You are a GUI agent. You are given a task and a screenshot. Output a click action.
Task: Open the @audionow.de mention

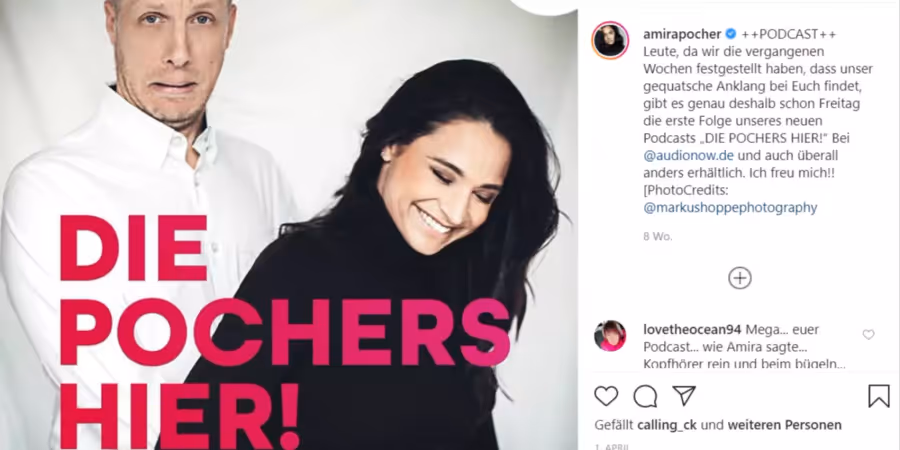pyautogui.click(x=688, y=156)
